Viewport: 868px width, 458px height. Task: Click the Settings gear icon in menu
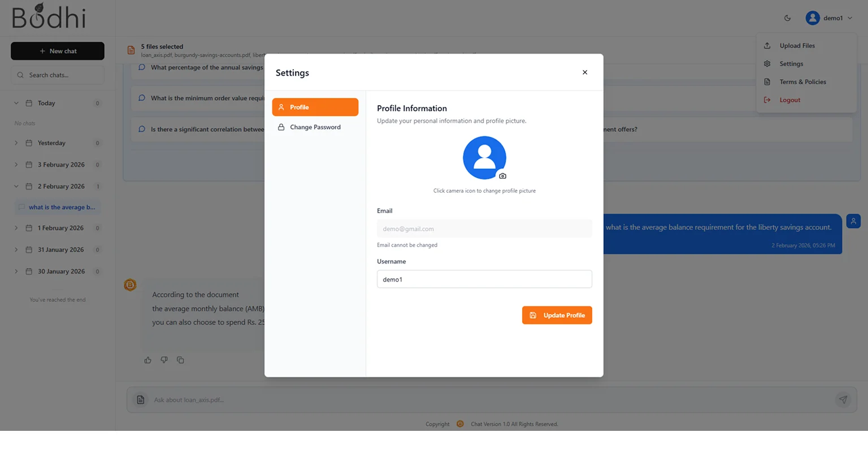[767, 64]
